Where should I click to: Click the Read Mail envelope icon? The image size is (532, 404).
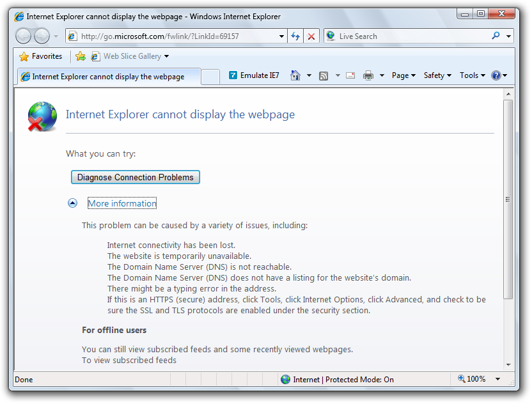pyautogui.click(x=350, y=75)
